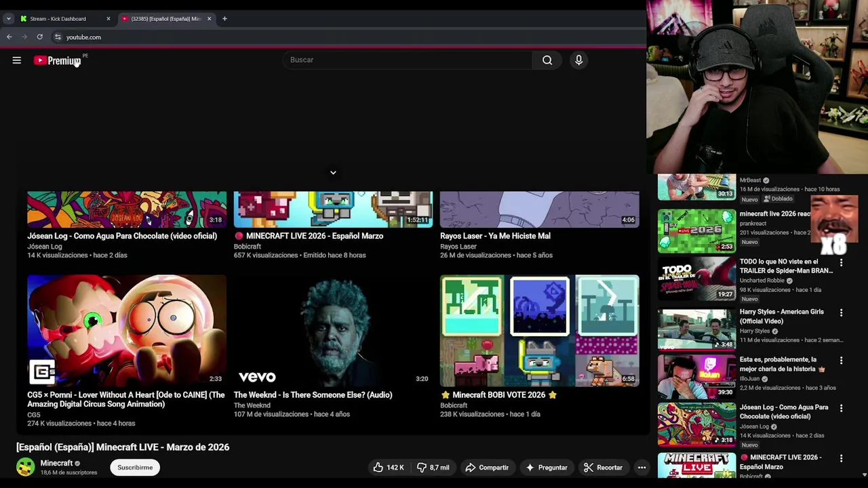This screenshot has width=868, height=488.
Task: Open Minecraft BOBI VOTE 2026 thumbnail
Action: click(x=539, y=331)
